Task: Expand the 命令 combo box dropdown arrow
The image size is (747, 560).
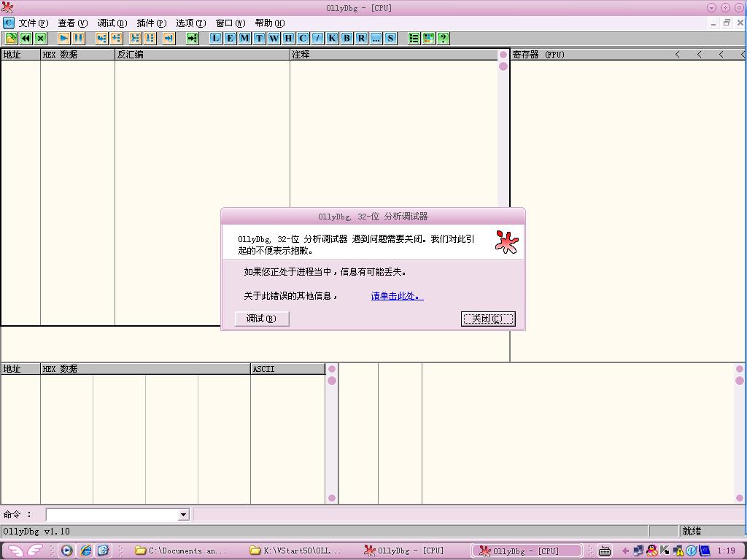Action: (x=183, y=515)
